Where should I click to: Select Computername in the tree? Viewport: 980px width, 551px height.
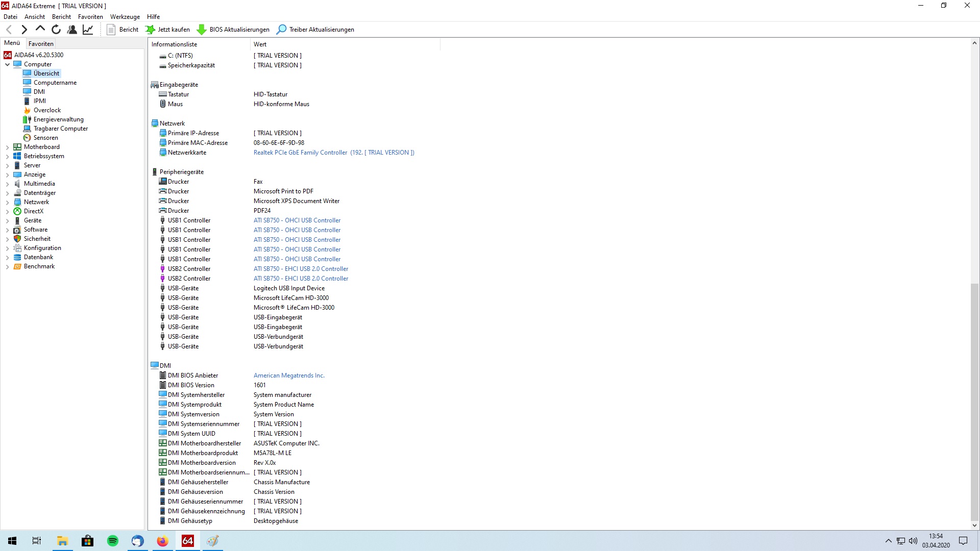pos(55,83)
